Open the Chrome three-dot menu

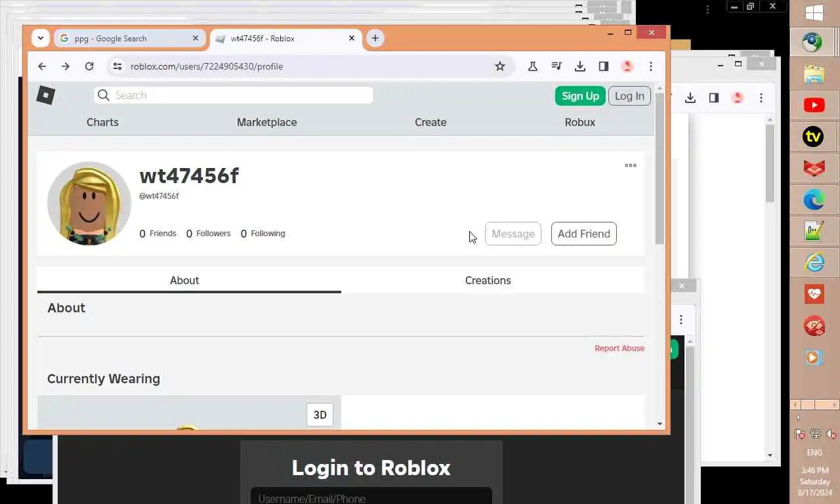pos(651,66)
